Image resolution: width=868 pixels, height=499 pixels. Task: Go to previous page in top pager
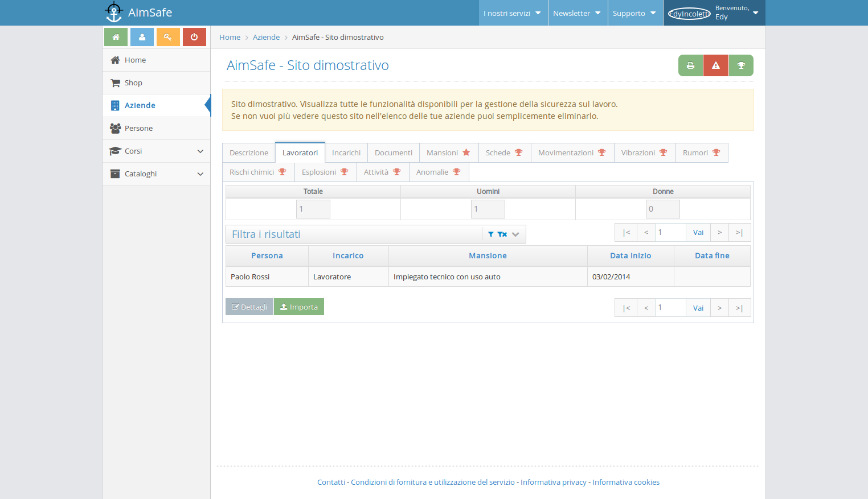(x=646, y=232)
